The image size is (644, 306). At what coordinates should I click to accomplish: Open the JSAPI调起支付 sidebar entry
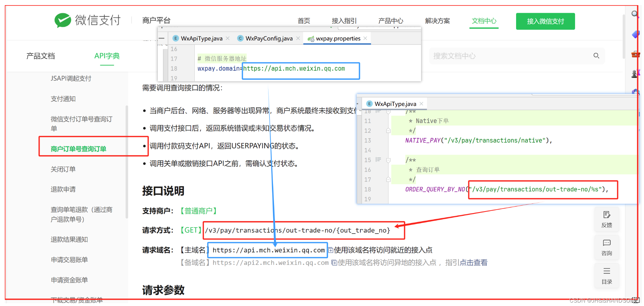click(x=71, y=79)
